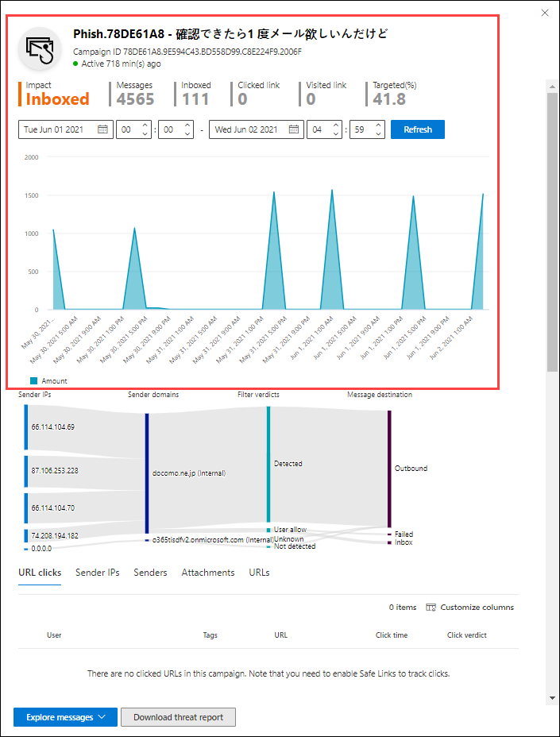The image size is (560, 737).
Task: Click the Amount legend color swatch
Action: click(33, 381)
